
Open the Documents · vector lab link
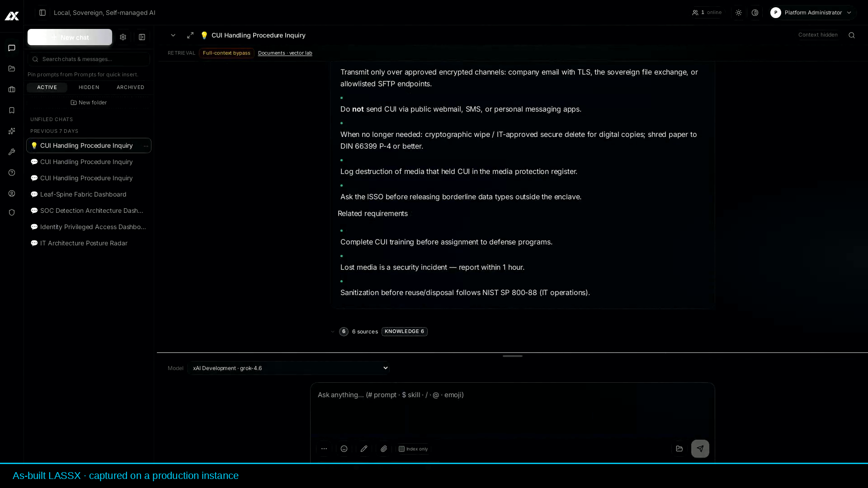(285, 53)
